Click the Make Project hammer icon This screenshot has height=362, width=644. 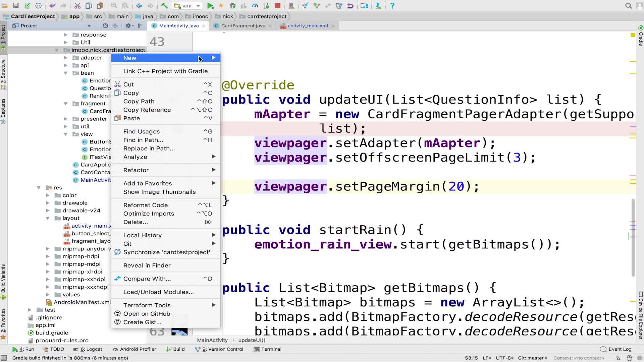(164, 6)
